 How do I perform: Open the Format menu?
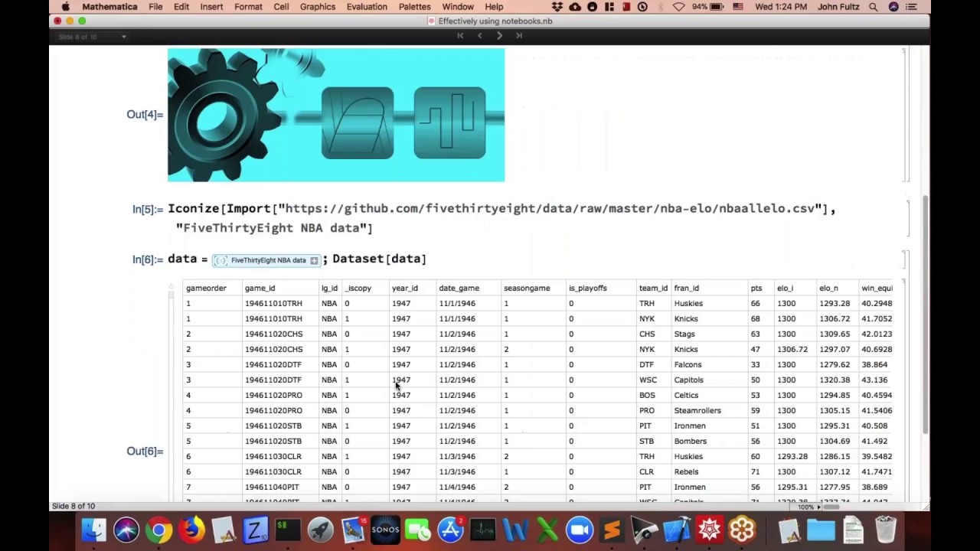point(248,7)
